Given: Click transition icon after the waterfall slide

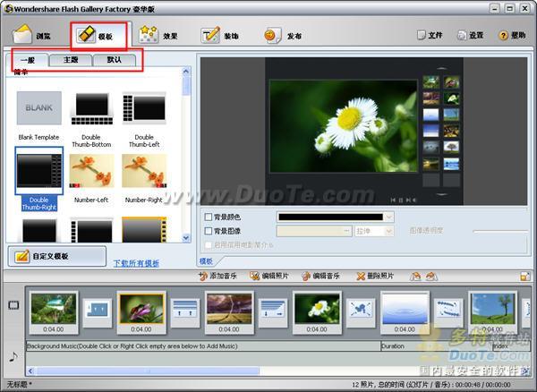Looking at the screenshot, I should tap(98, 313).
